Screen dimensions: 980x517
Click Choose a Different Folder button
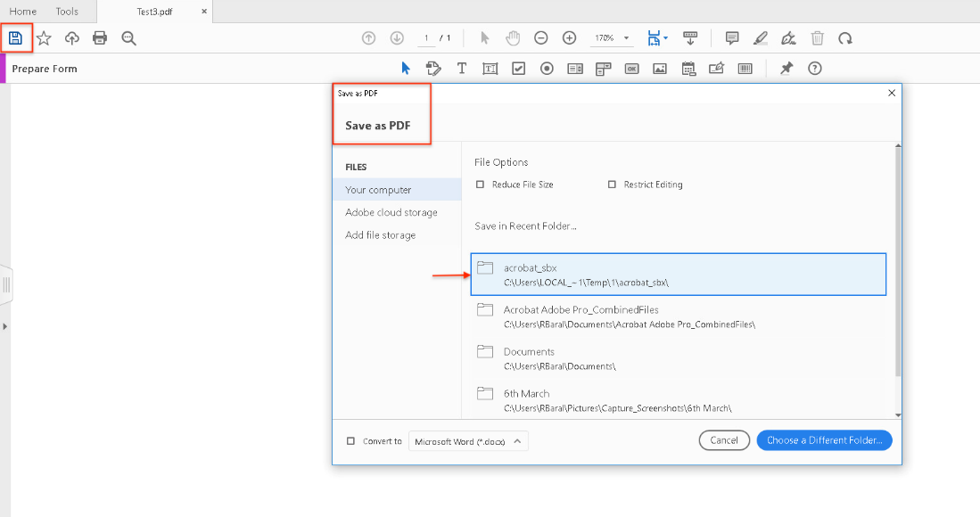tap(824, 440)
